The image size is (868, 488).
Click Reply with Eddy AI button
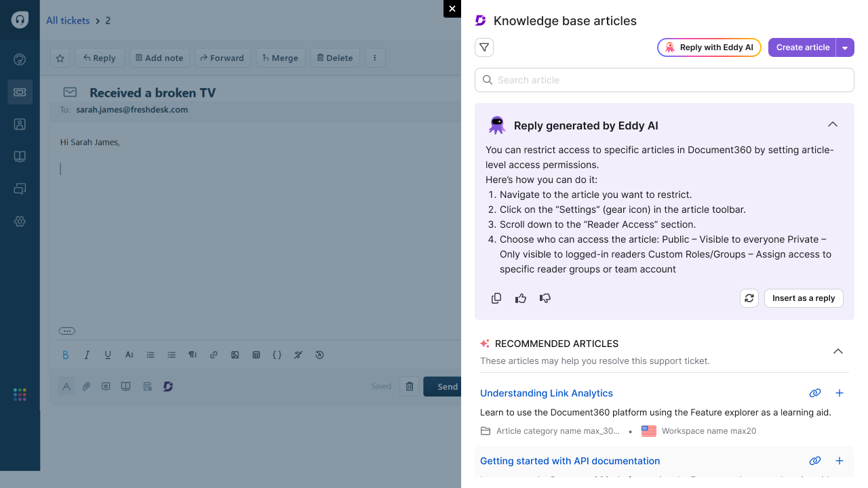tap(709, 47)
